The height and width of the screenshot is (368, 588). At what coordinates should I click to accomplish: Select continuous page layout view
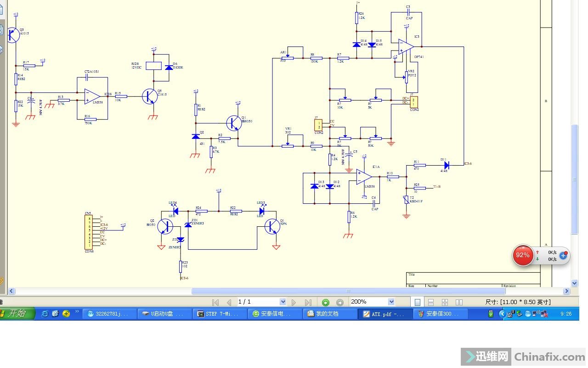pos(431,302)
